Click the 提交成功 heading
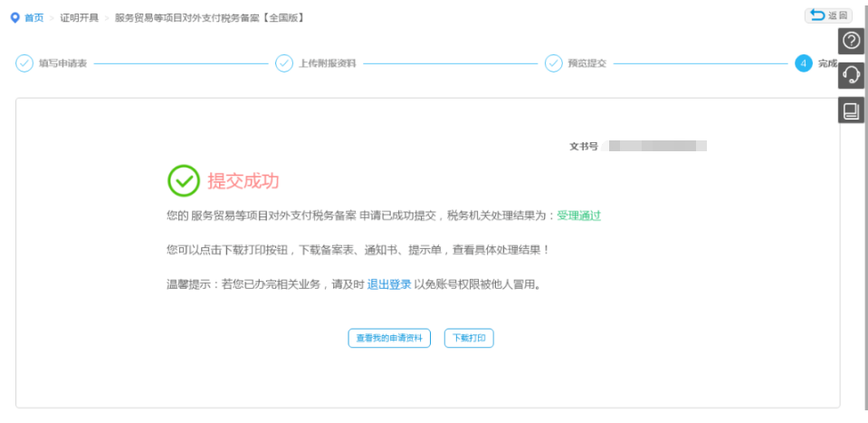The image size is (868, 423). pyautogui.click(x=243, y=181)
